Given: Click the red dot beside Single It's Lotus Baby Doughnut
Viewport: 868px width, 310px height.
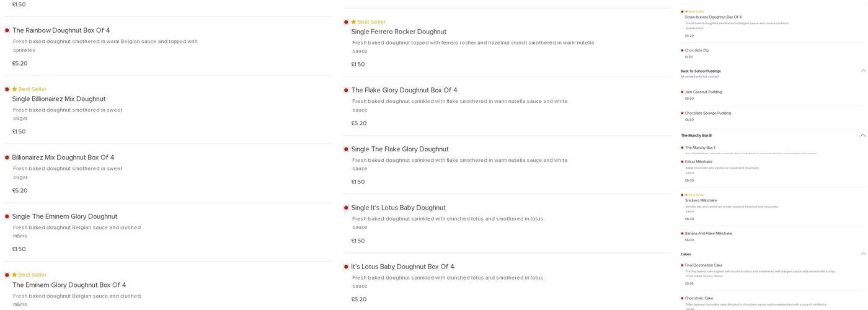Looking at the screenshot, I should pyautogui.click(x=346, y=208).
